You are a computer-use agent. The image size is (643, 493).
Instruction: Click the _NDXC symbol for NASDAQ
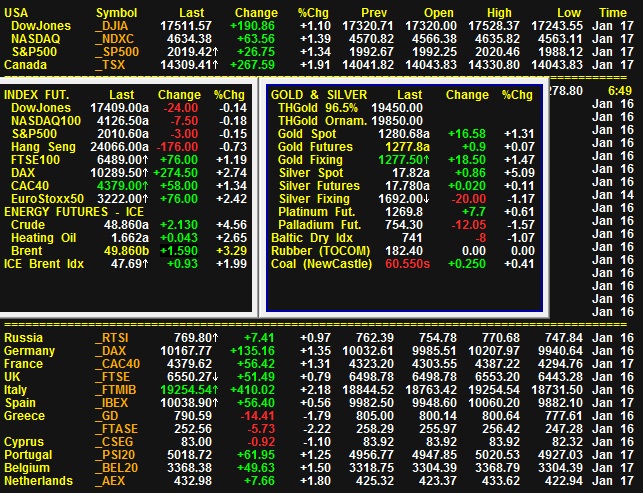(x=114, y=39)
